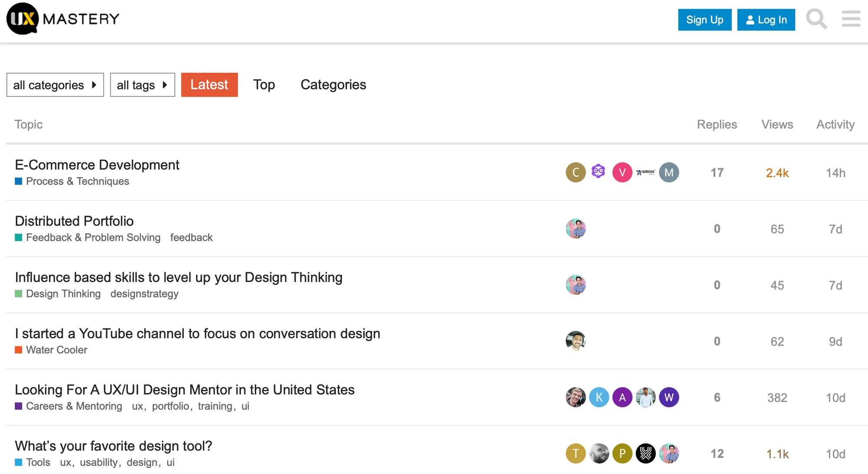Image resolution: width=868 pixels, height=474 pixels.
Task: Sort topics by the Replies column
Action: (x=717, y=124)
